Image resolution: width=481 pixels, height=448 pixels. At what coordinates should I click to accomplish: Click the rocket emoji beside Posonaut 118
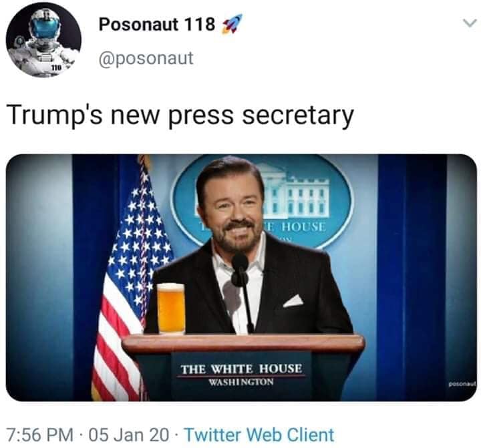(232, 24)
